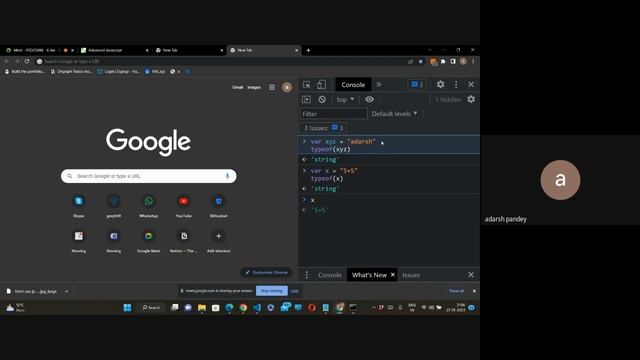Open the drawer Console tab
The width and height of the screenshot is (640, 360).
(x=329, y=275)
